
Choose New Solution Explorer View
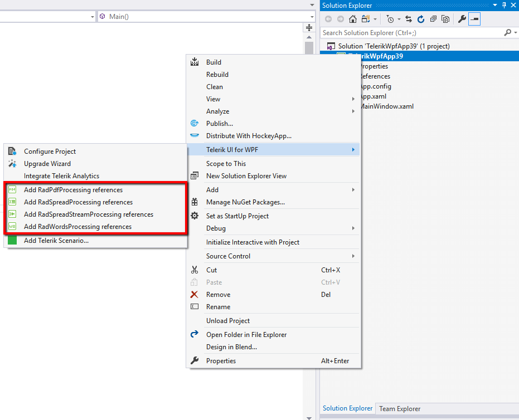(273, 176)
